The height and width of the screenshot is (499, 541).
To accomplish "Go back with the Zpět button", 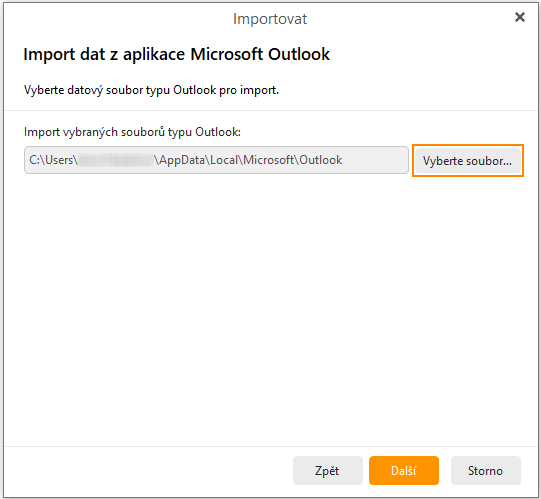I will pyautogui.click(x=327, y=471).
